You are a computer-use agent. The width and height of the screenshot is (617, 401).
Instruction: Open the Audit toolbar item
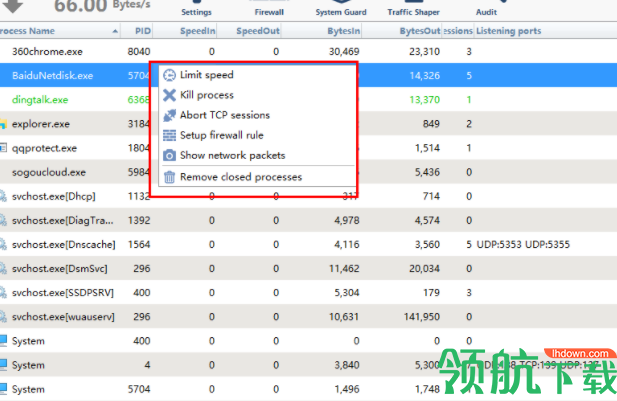coord(486,8)
